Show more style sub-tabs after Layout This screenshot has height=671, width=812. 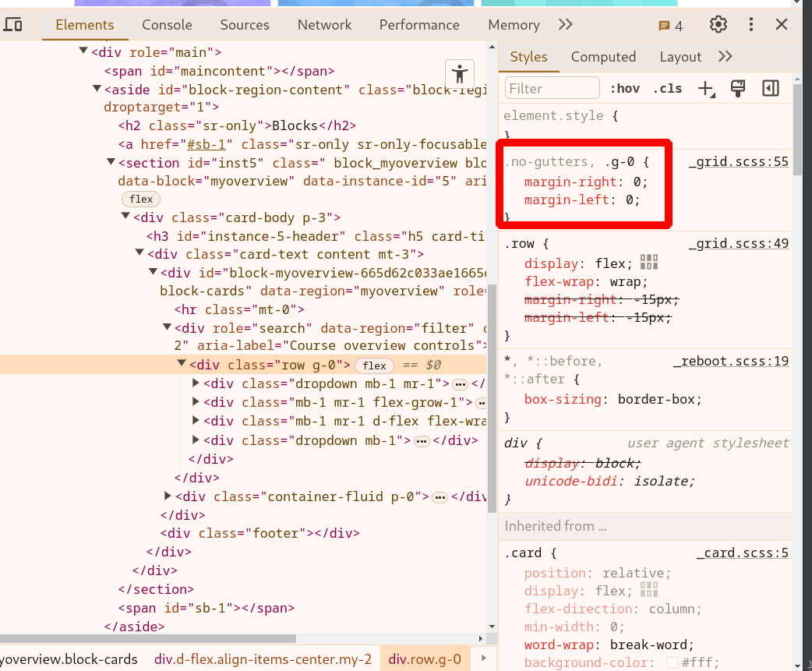(726, 56)
